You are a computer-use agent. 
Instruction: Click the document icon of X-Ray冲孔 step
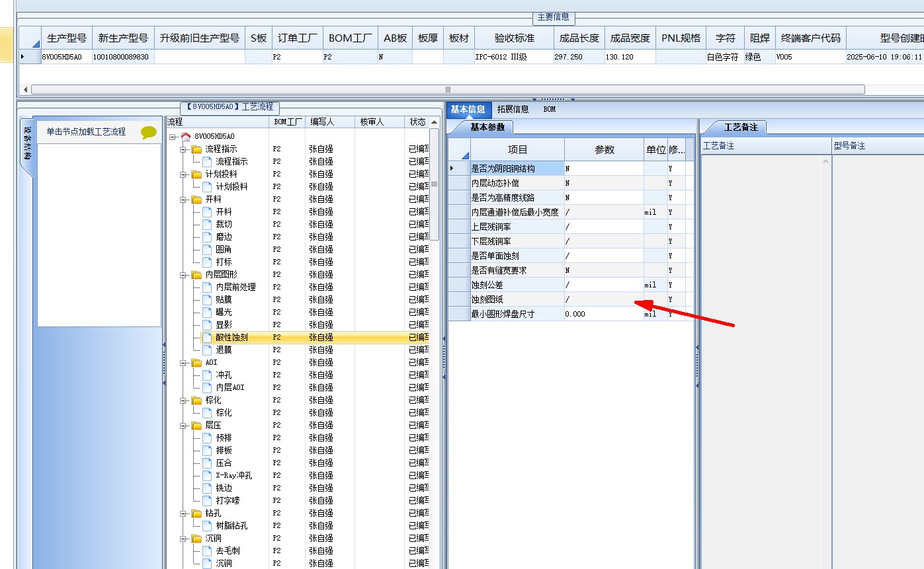(207, 475)
